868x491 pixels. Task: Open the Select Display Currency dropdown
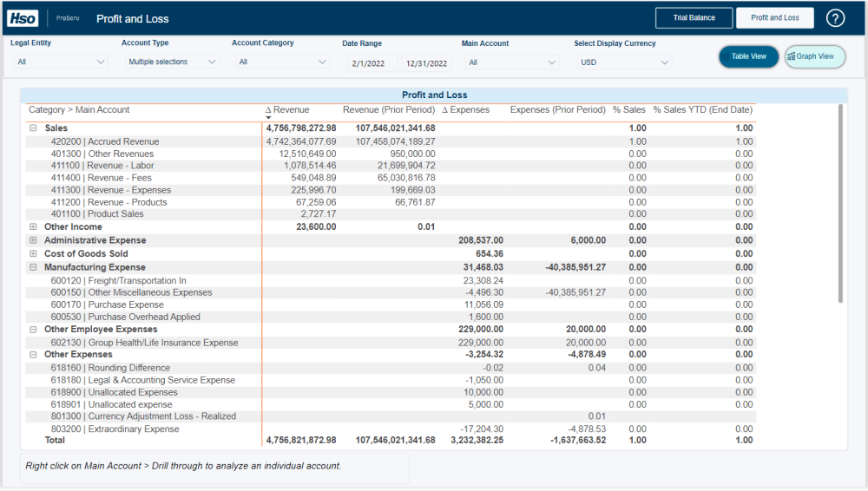[x=624, y=62]
